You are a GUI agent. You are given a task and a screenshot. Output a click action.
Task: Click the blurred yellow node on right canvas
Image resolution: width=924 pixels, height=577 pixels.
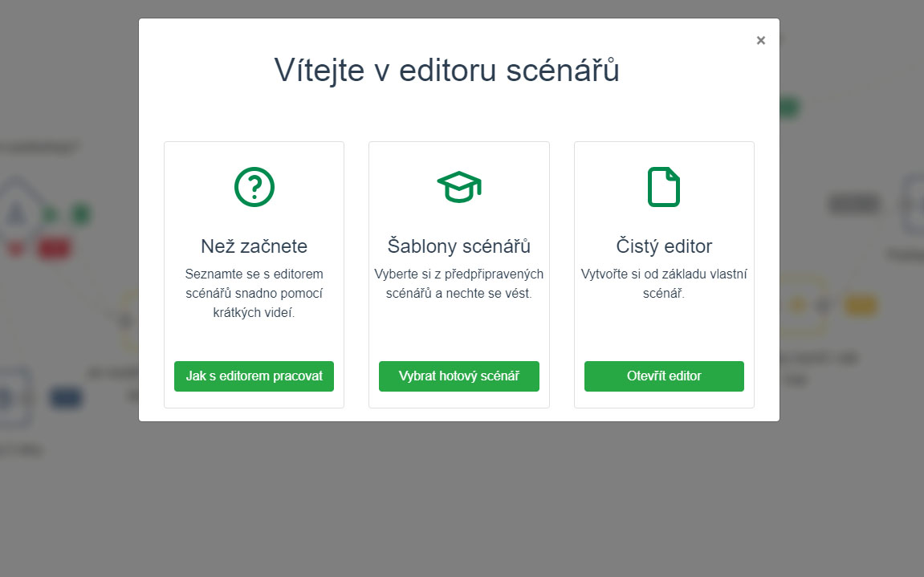pyautogui.click(x=861, y=306)
